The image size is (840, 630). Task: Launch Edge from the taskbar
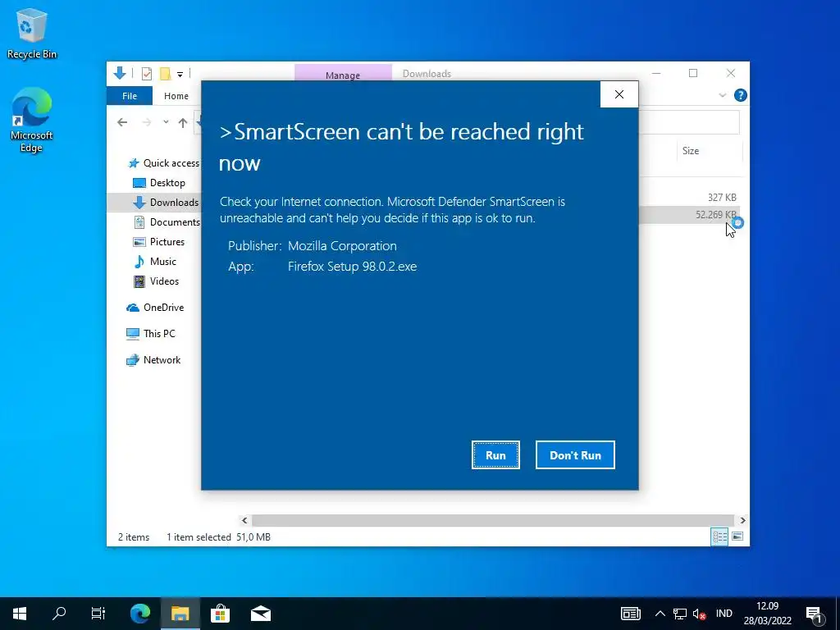(x=140, y=614)
